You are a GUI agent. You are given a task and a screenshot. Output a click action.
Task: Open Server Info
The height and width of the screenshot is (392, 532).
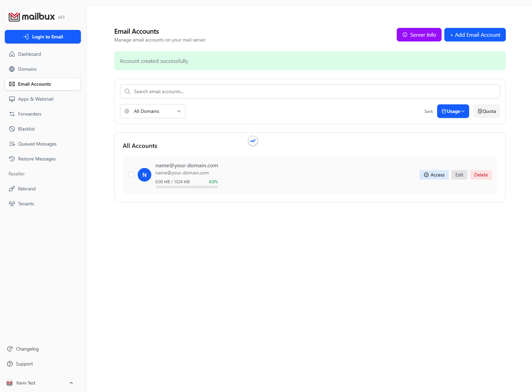pos(419,35)
